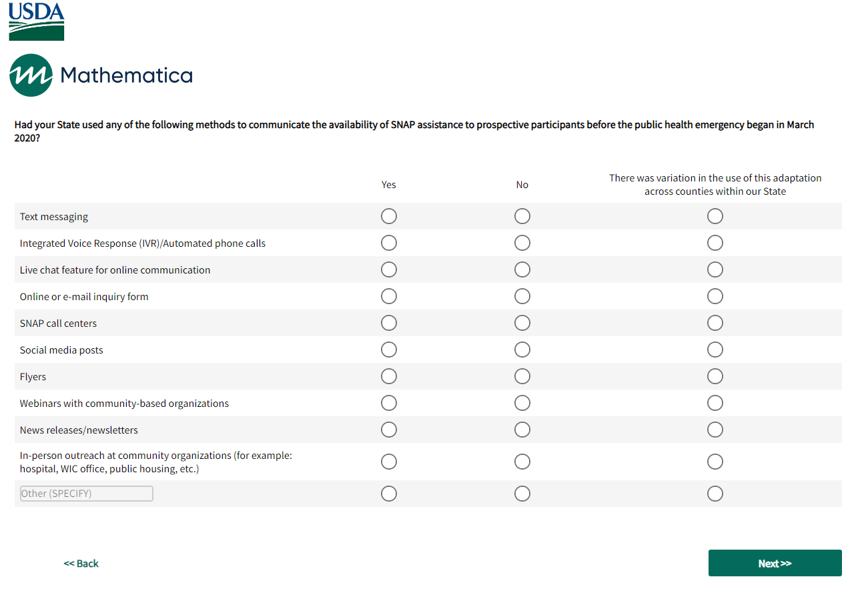Select No for SNAP call centers
This screenshot has height=593, width=868.
point(522,323)
